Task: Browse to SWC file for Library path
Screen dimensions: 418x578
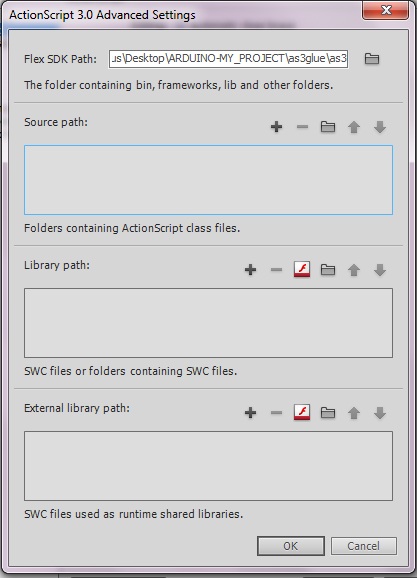Action: 302,269
